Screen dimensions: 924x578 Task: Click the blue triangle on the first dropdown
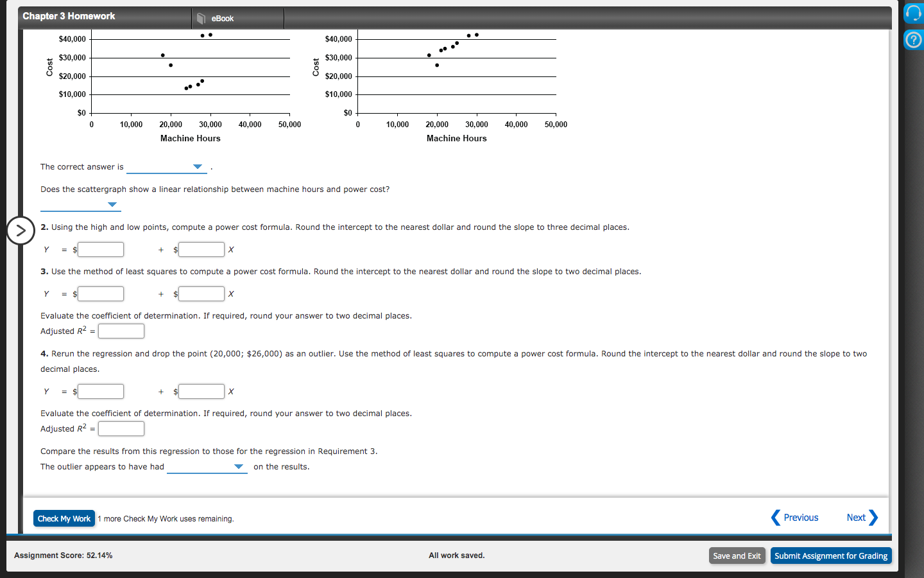click(198, 166)
